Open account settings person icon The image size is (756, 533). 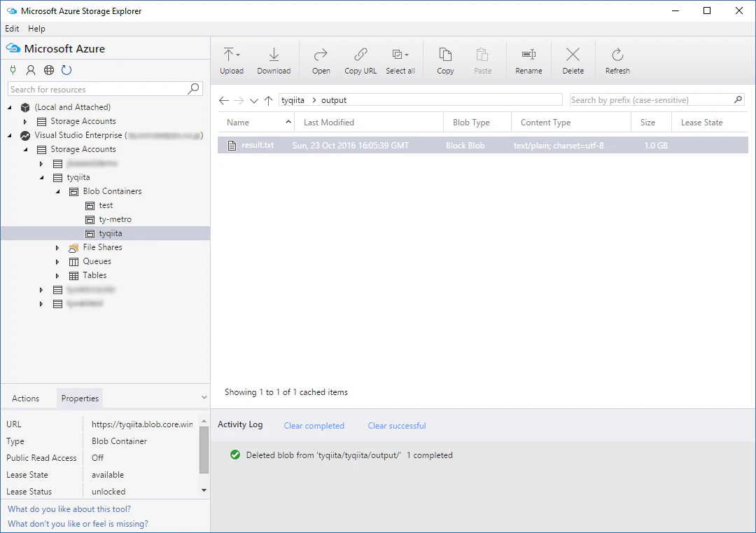click(31, 70)
